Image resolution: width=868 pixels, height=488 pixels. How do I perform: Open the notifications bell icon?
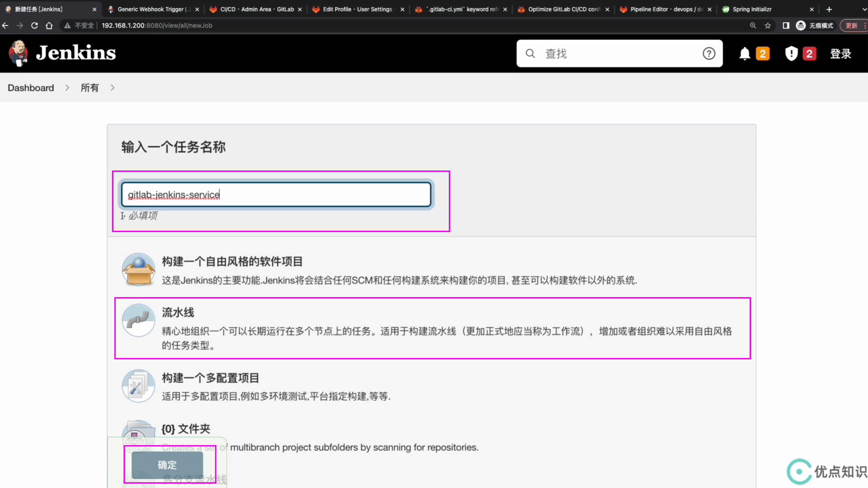pos(744,53)
